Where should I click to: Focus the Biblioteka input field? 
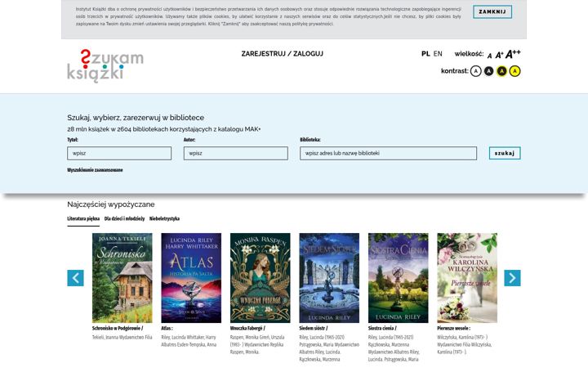click(x=388, y=153)
